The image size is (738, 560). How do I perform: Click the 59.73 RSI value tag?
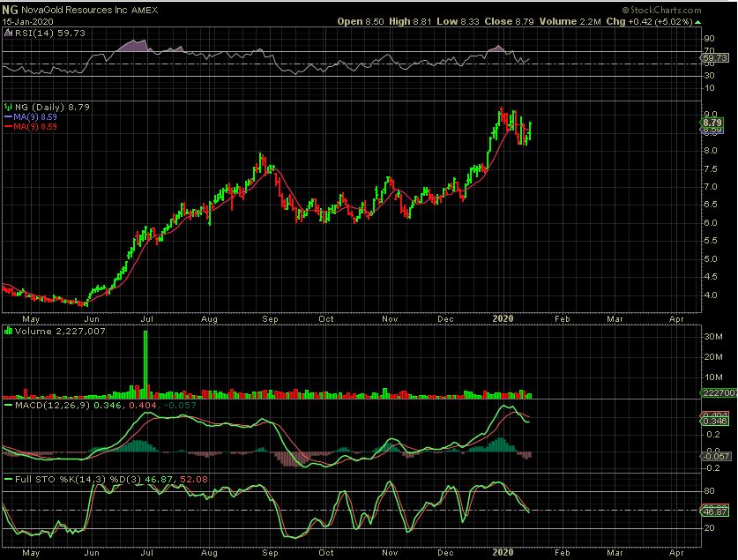pyautogui.click(x=712, y=58)
